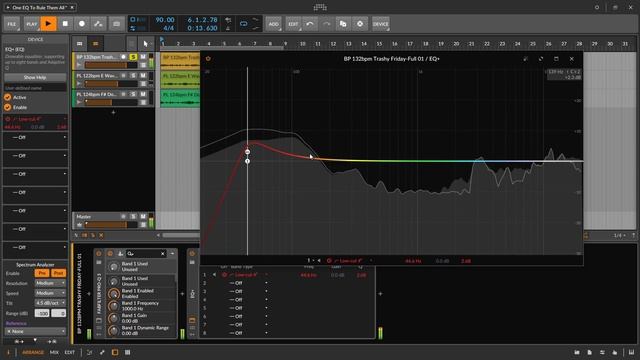Image resolution: width=640 pixels, height=360 pixels.
Task: Toggle the device panel icon in footer
Action: (x=115, y=352)
